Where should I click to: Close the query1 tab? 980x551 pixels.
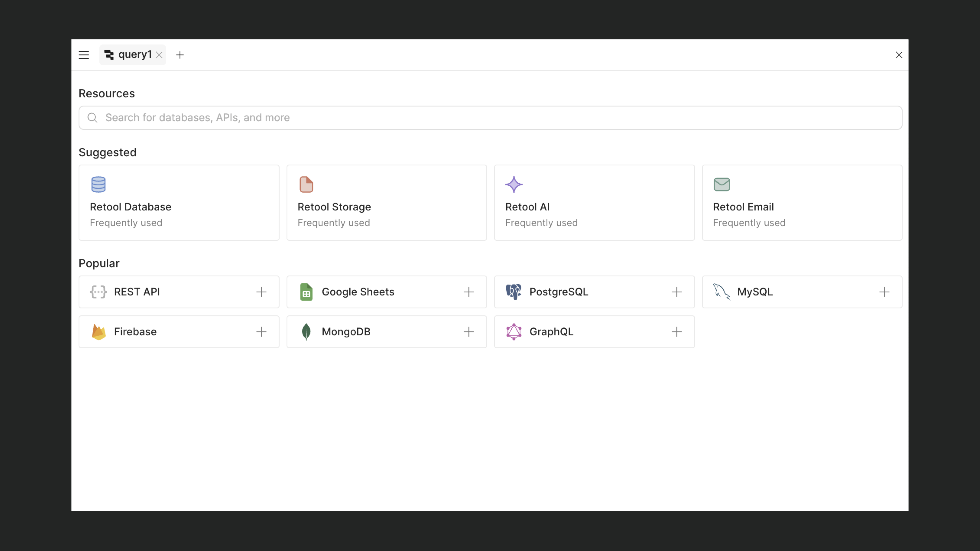click(159, 55)
